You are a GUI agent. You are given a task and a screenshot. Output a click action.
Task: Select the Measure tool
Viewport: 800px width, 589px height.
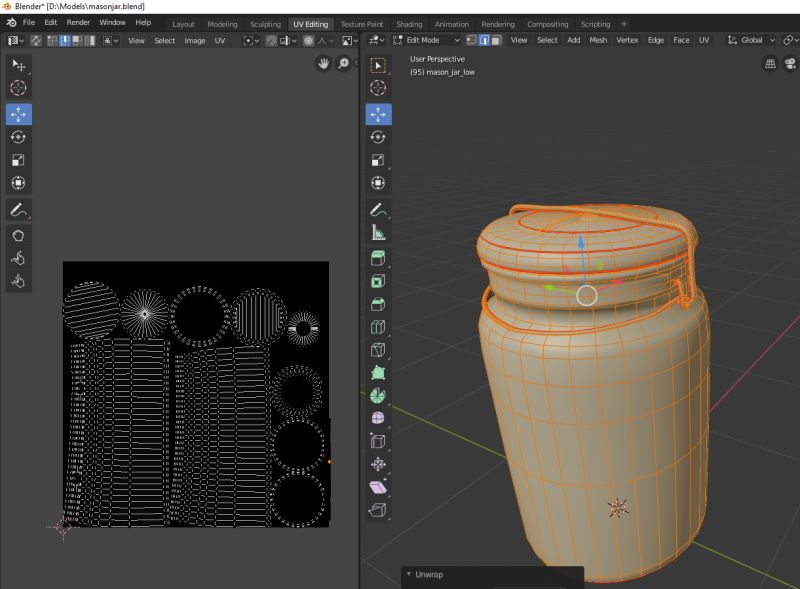tap(377, 234)
